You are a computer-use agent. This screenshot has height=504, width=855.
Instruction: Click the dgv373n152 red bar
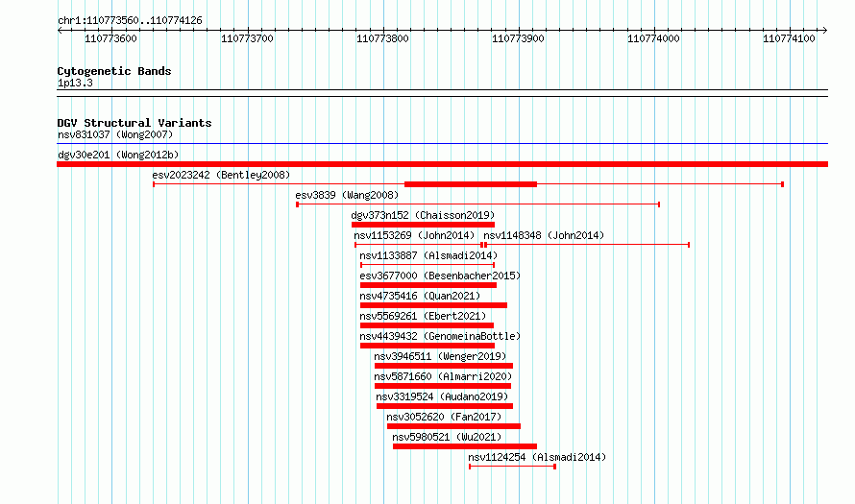point(423,225)
